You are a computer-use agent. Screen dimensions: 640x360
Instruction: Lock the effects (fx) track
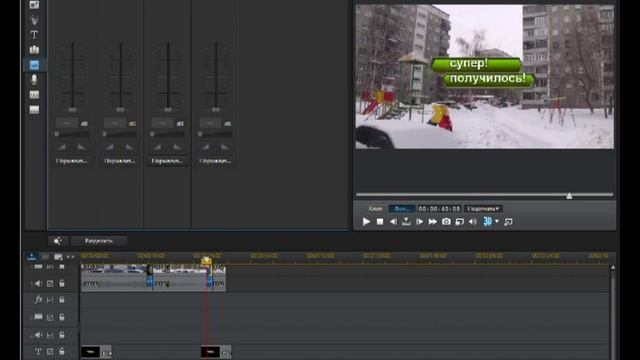click(62, 300)
